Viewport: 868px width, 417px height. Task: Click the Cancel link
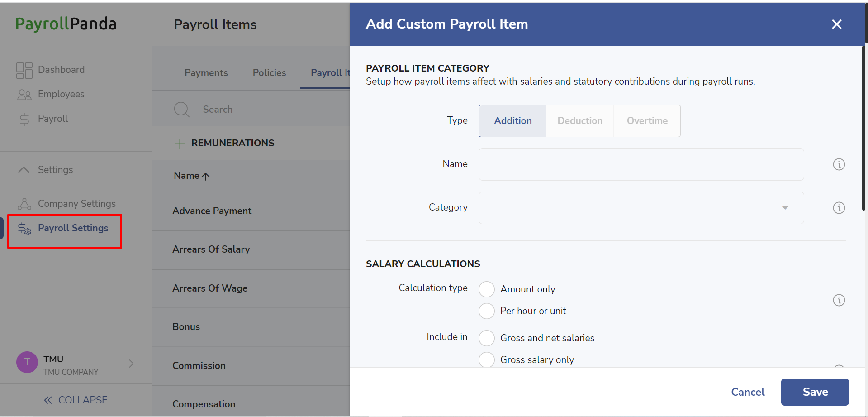tap(748, 392)
